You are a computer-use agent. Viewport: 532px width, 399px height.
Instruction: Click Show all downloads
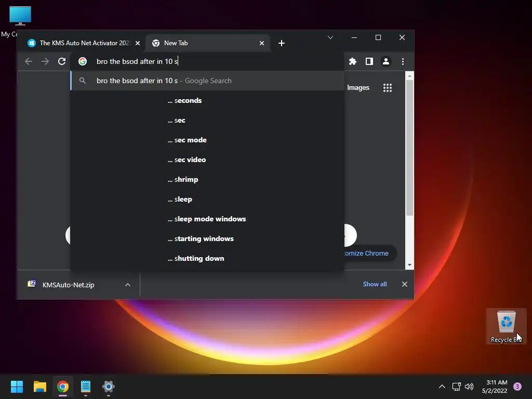point(375,284)
